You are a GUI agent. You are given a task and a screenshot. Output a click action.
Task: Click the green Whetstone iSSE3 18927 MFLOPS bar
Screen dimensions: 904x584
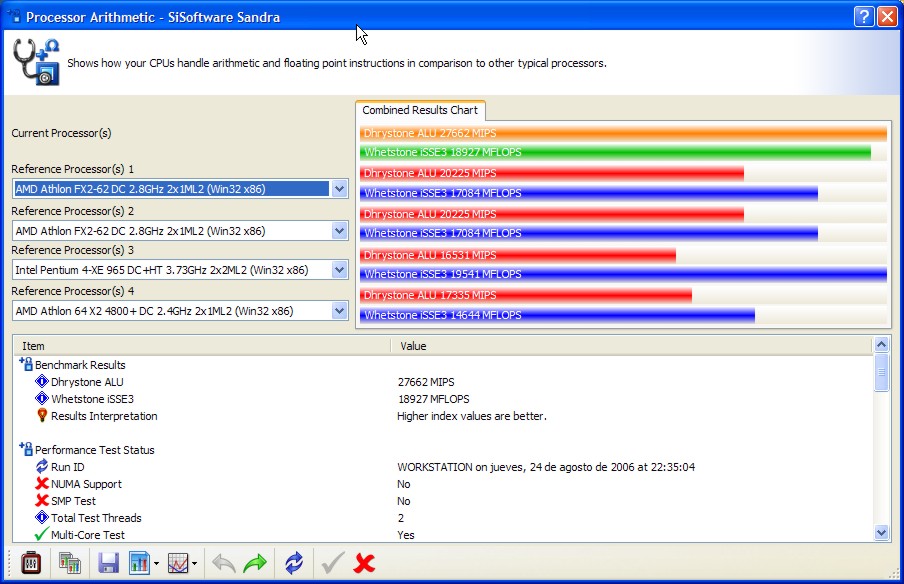pos(615,152)
